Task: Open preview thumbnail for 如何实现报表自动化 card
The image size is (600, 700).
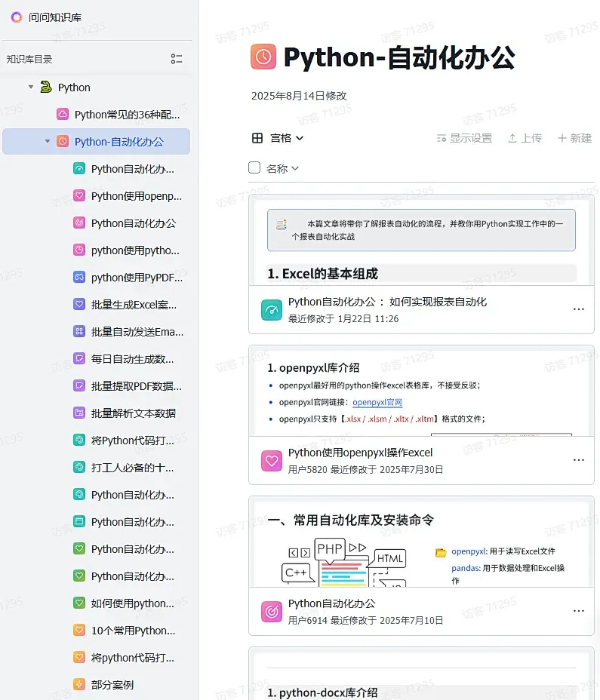Action: pyautogui.click(x=421, y=241)
